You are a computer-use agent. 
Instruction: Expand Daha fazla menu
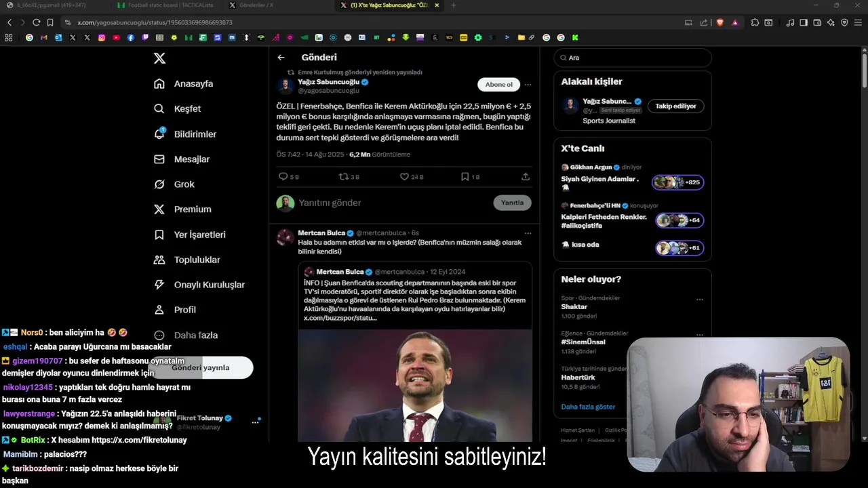coord(185,335)
